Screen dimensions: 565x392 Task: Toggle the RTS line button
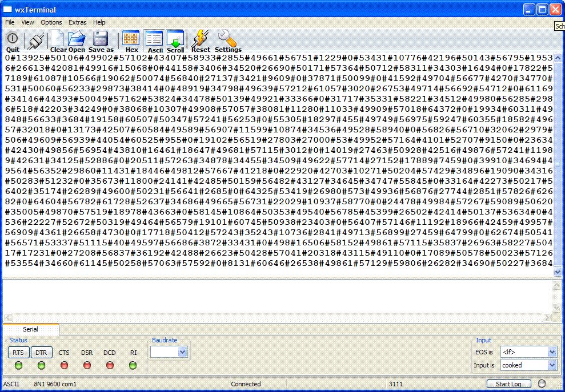18,353
